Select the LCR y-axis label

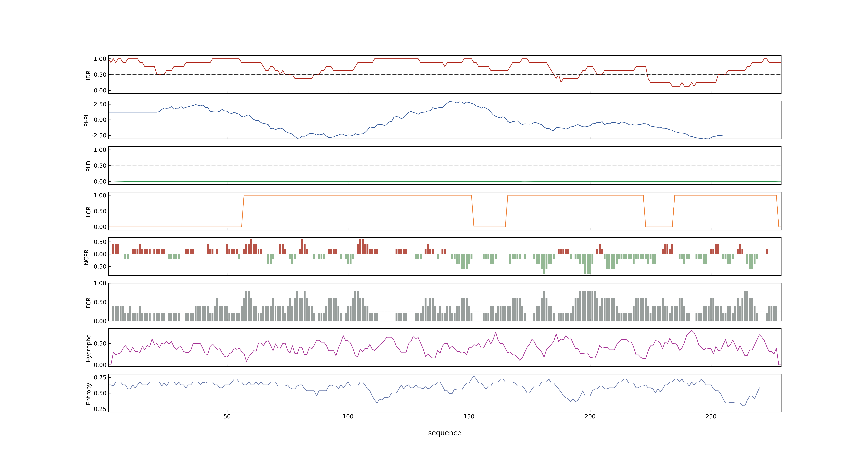coord(89,211)
